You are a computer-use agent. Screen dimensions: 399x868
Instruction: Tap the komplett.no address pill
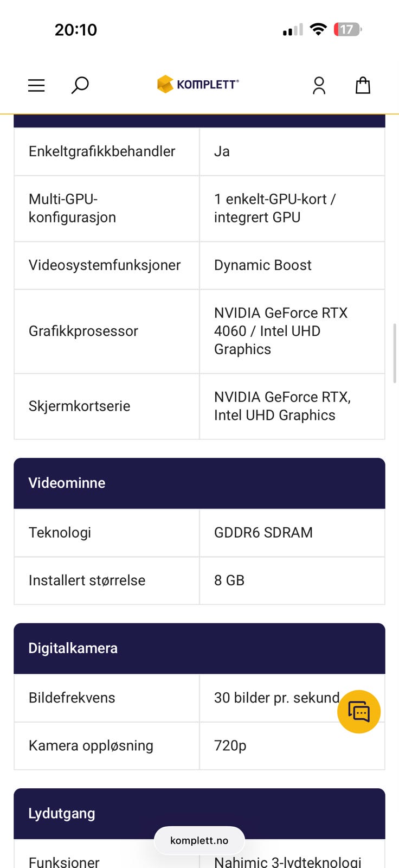(199, 840)
